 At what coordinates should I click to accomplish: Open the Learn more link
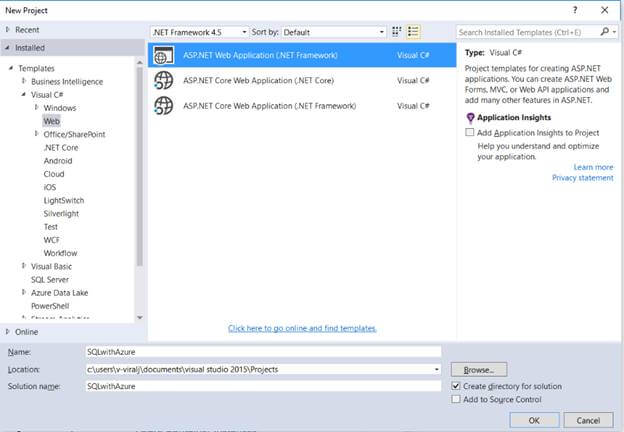pyautogui.click(x=593, y=167)
